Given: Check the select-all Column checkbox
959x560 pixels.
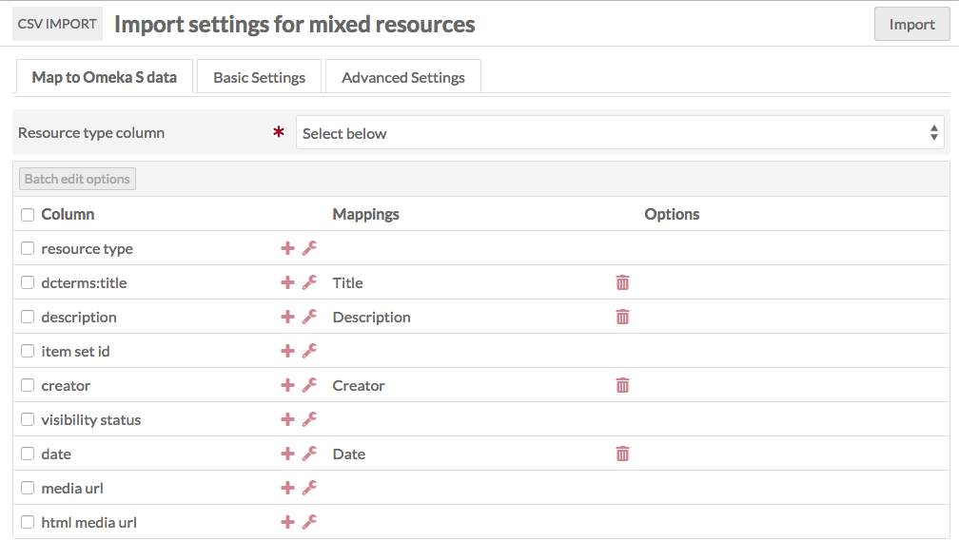Looking at the screenshot, I should [28, 215].
